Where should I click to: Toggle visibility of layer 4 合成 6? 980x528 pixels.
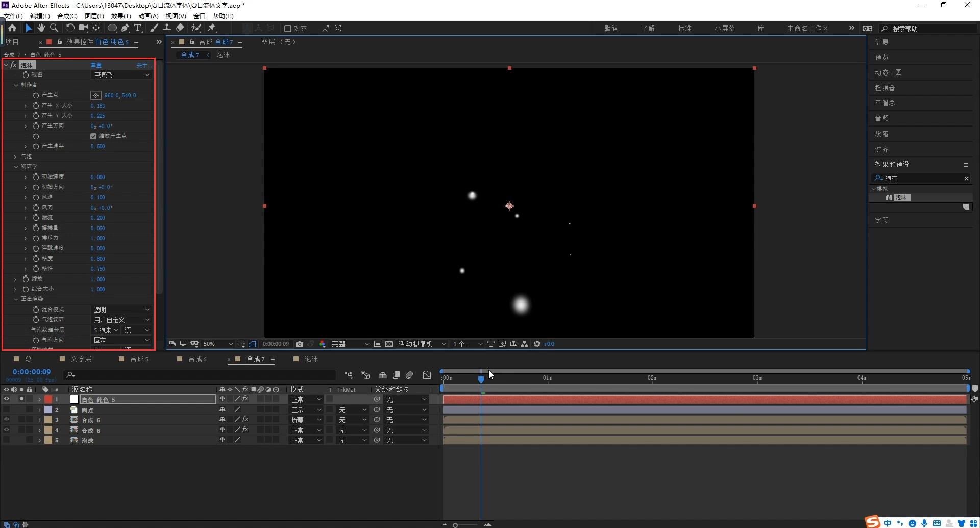click(7, 430)
